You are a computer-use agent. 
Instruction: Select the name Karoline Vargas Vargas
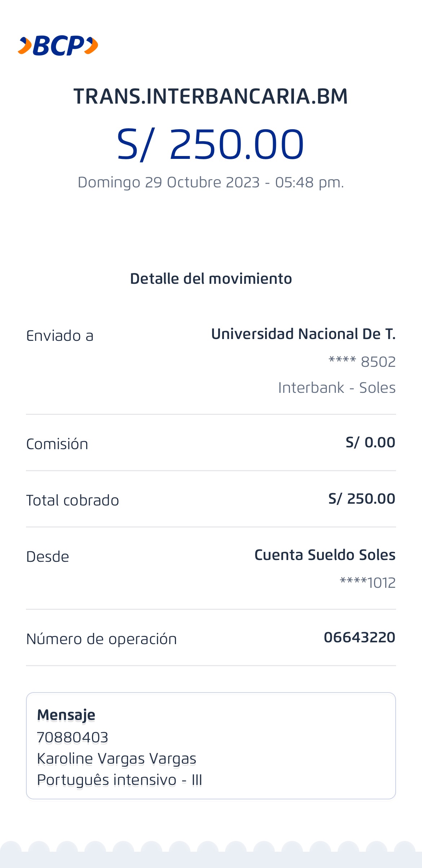click(x=117, y=759)
